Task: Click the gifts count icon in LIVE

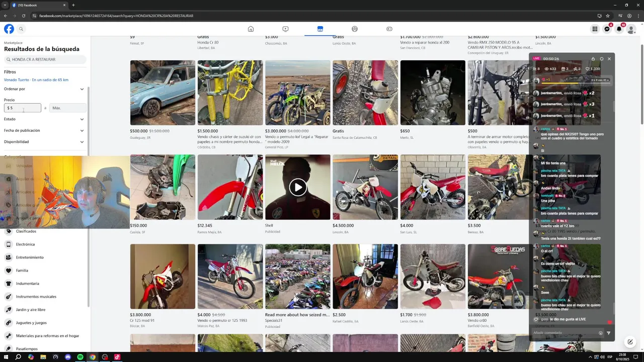Action: 563,69
